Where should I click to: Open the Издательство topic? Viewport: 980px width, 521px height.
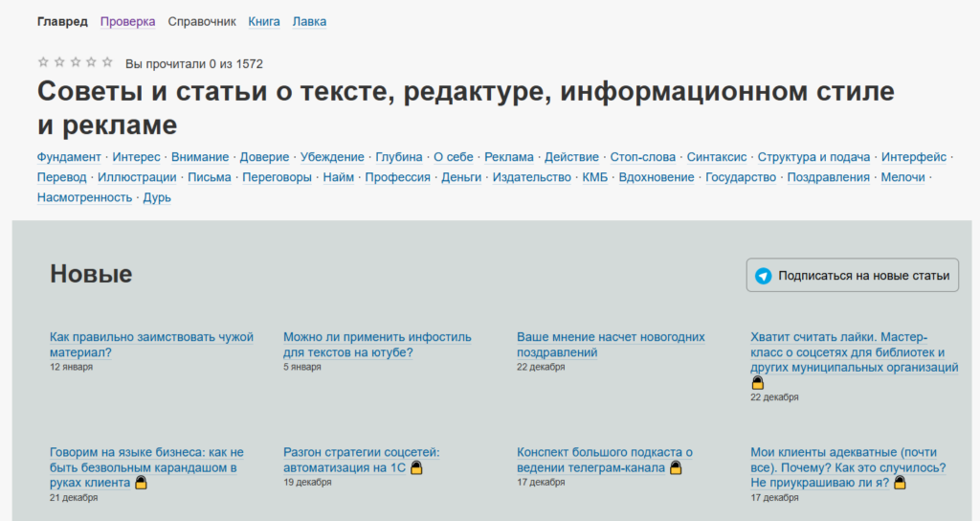point(532,177)
